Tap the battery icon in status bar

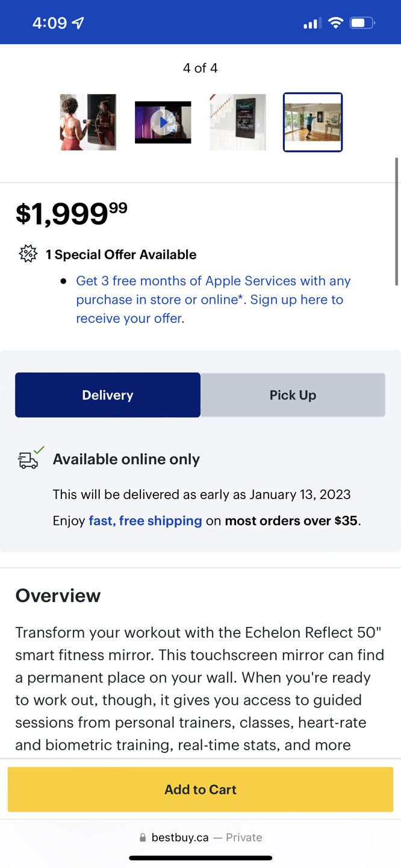click(x=362, y=24)
